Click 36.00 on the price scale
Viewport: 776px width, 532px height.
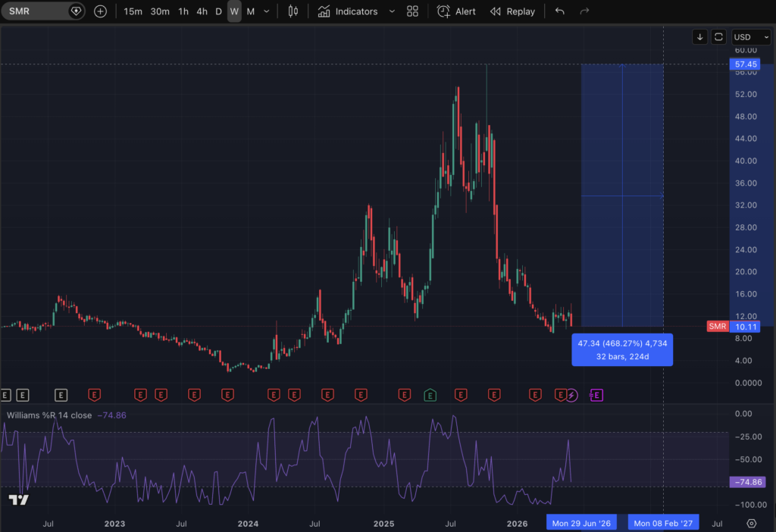click(x=746, y=183)
